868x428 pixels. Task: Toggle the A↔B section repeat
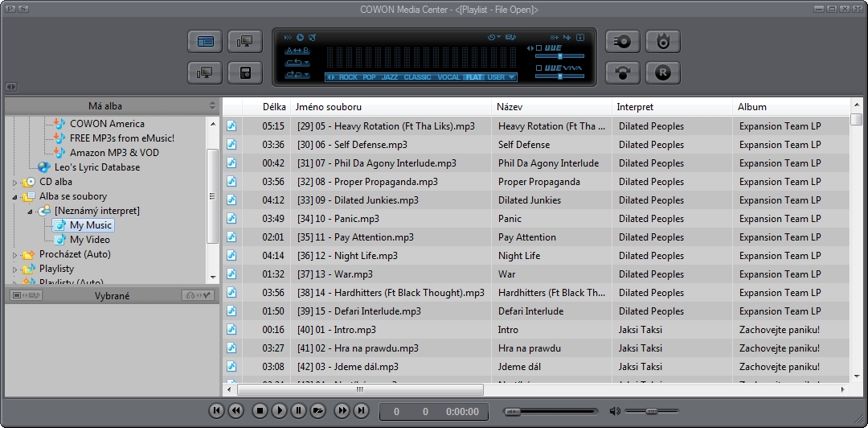point(297,51)
